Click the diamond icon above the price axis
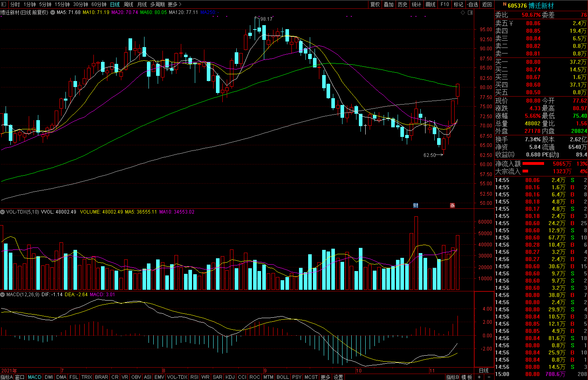The width and height of the screenshot is (588, 380). [463, 12]
